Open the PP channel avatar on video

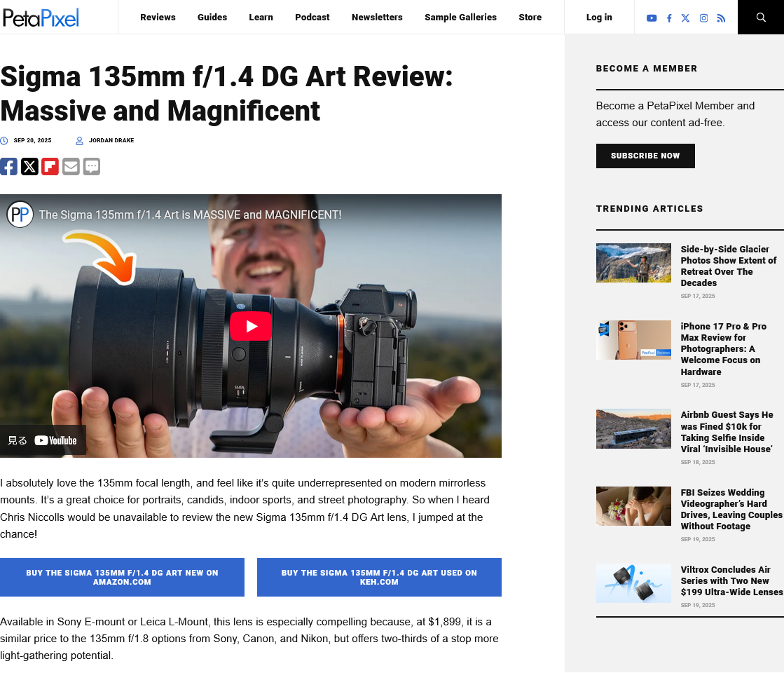tap(20, 215)
